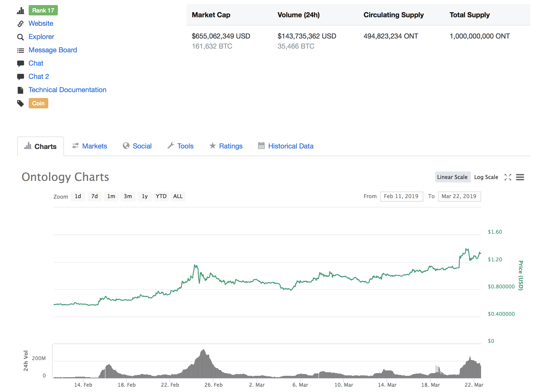The width and height of the screenshot is (539, 392).
Task: Click the $655,062,349 USD market cap value
Action: coord(221,36)
